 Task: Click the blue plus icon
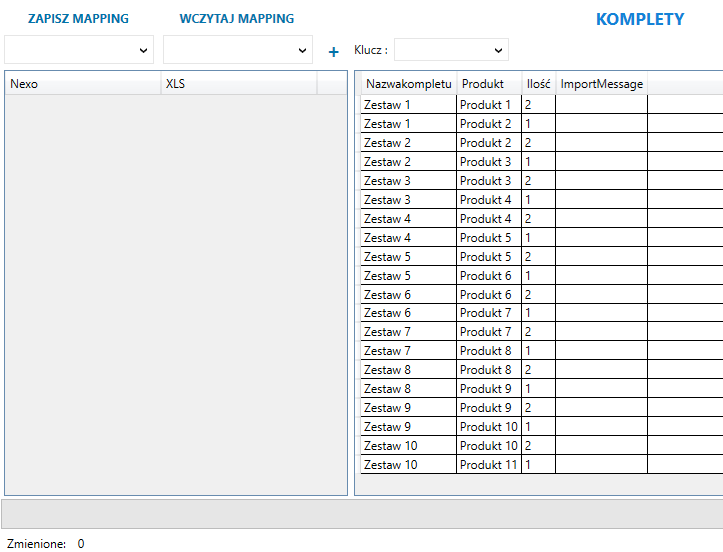(334, 51)
